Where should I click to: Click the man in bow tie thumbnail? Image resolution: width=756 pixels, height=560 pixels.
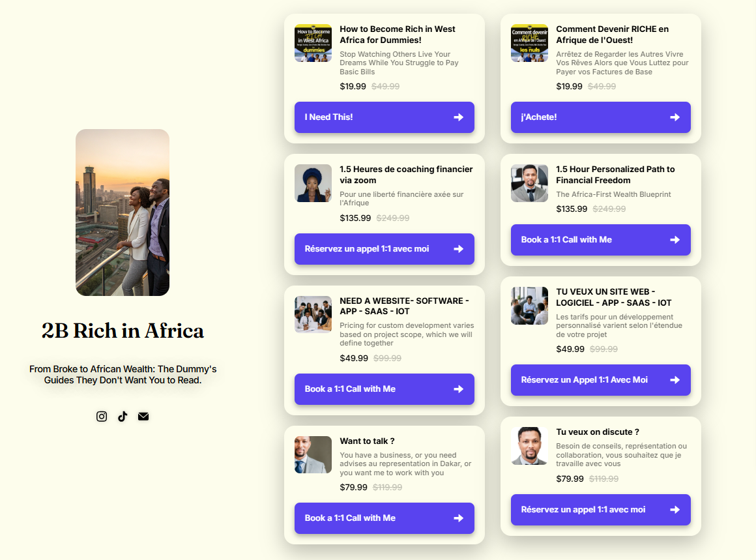tap(529, 183)
